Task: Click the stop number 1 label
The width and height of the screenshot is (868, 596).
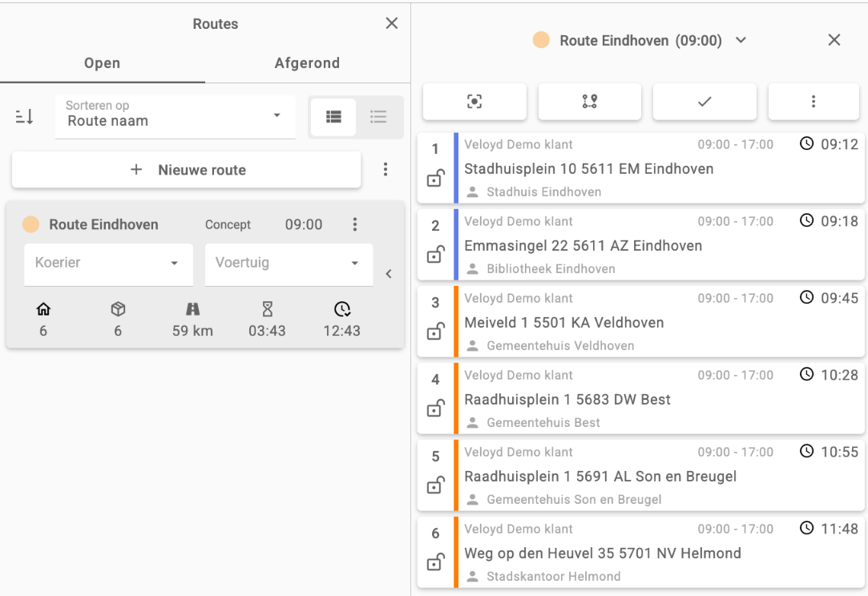Action: [436, 149]
